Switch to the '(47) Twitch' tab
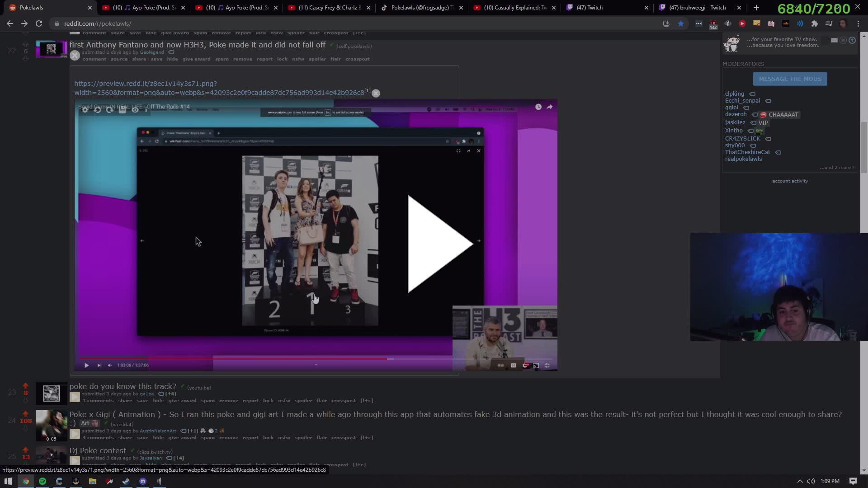 pyautogui.click(x=590, y=7)
